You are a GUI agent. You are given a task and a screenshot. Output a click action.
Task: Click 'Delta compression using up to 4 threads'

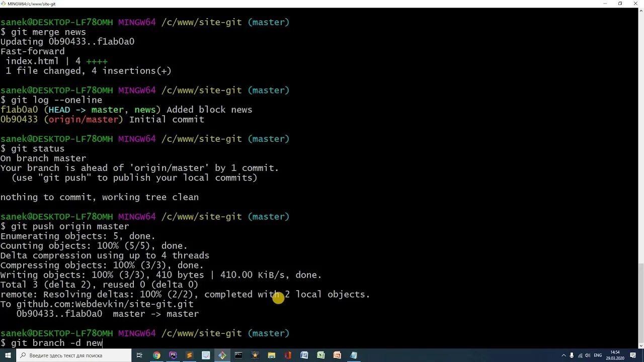pyautogui.click(x=105, y=255)
